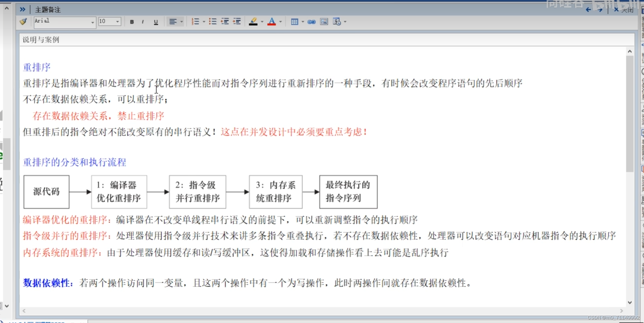
Task: Decrease indent with the outdent icon
Action: (x=225, y=21)
